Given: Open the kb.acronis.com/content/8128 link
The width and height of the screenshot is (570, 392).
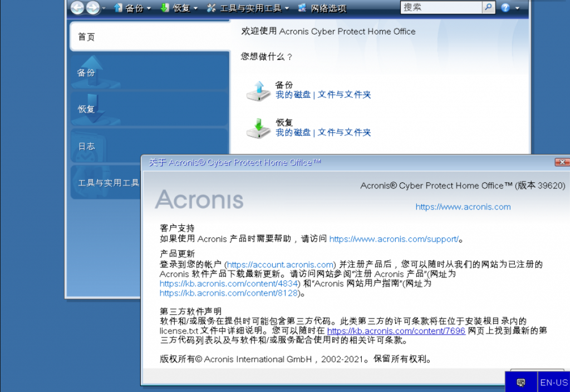Looking at the screenshot, I should tap(229, 293).
